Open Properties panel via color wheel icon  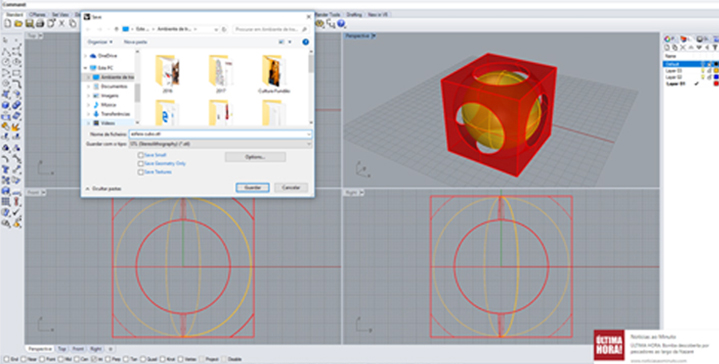tap(668, 39)
